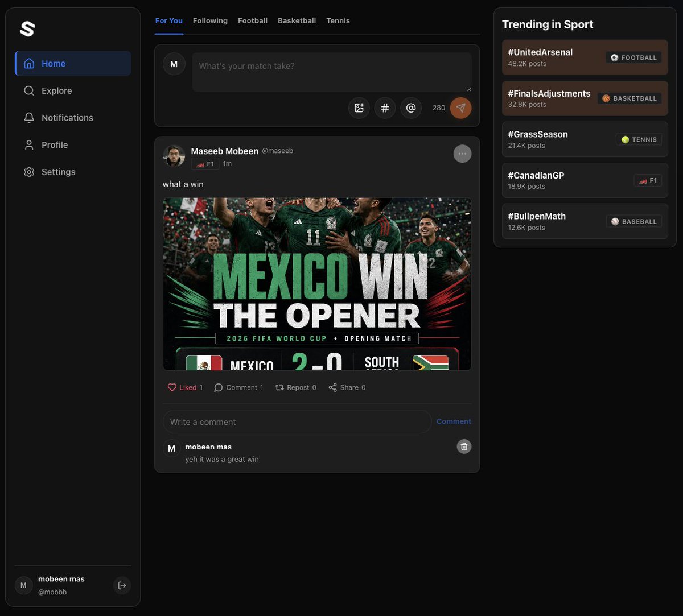Screen dimensions: 683x616
Task: Click the Maseeb Mobeen author name
Action: 225,151
